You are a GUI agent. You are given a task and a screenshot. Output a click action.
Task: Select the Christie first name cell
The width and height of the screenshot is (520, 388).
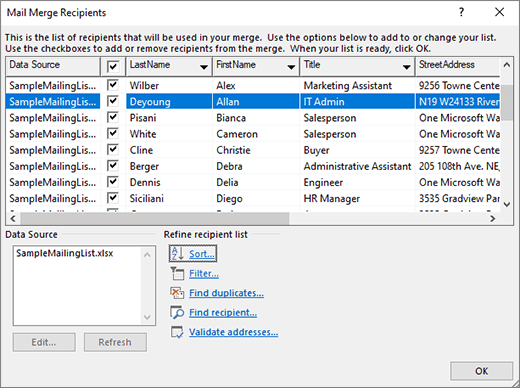(256, 150)
